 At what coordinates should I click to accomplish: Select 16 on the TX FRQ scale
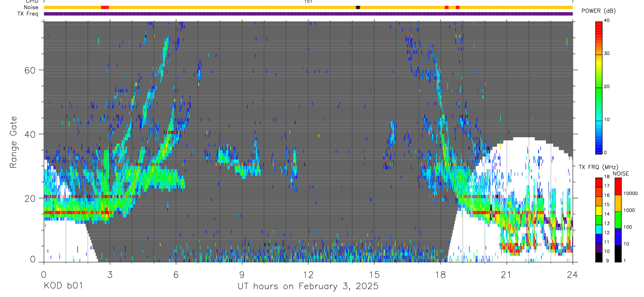pyautogui.click(x=607, y=195)
